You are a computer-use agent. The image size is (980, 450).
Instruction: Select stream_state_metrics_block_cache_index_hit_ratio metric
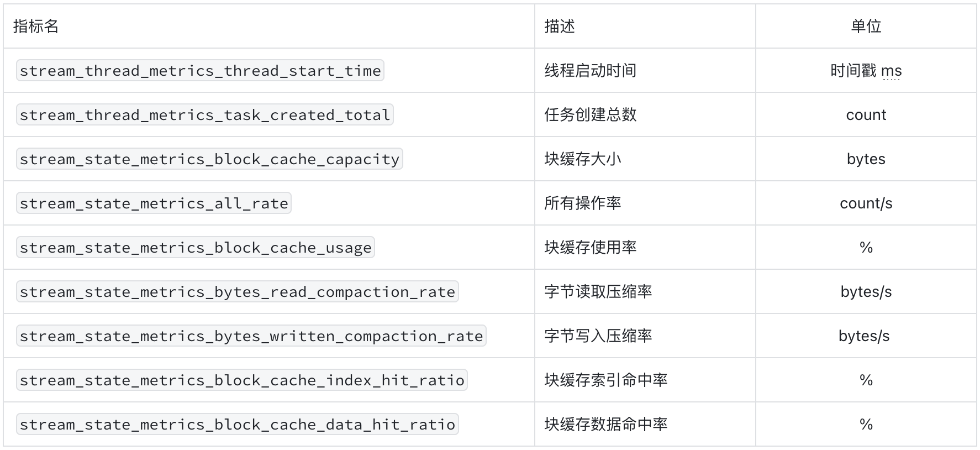(242, 380)
